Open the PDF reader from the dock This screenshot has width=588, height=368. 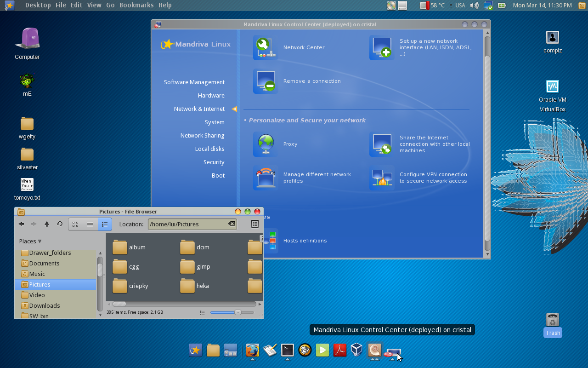(x=339, y=351)
